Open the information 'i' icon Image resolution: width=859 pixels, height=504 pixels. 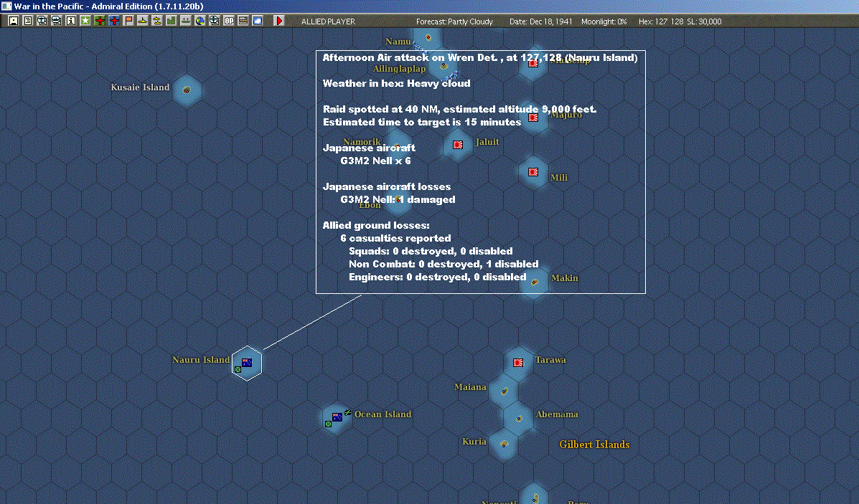tap(70, 21)
